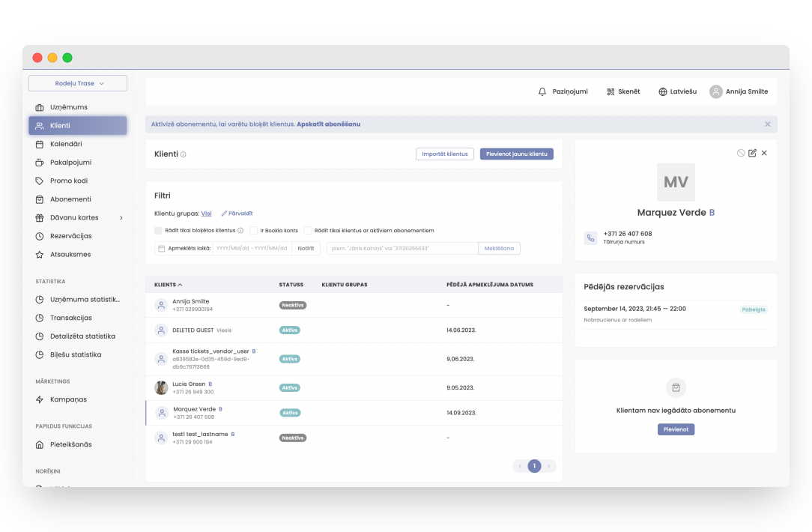Check clients with active subscriptions filter

click(308, 231)
